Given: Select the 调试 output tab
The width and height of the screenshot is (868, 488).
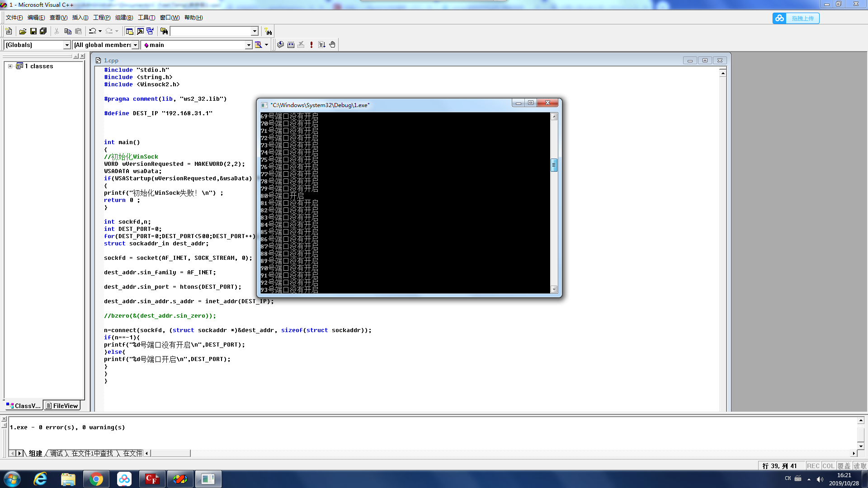Looking at the screenshot, I should [57, 453].
